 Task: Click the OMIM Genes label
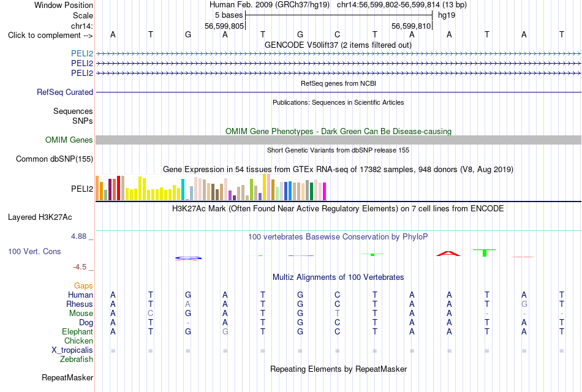69,140
